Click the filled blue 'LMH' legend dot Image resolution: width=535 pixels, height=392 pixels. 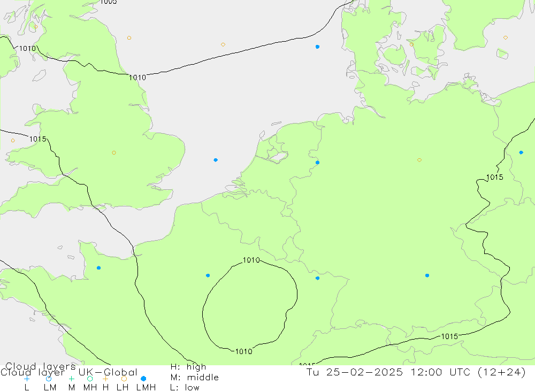coord(143,379)
